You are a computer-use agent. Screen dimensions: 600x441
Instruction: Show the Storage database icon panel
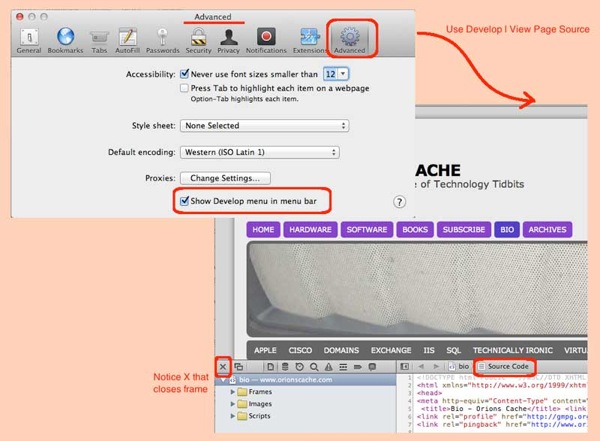(x=285, y=367)
